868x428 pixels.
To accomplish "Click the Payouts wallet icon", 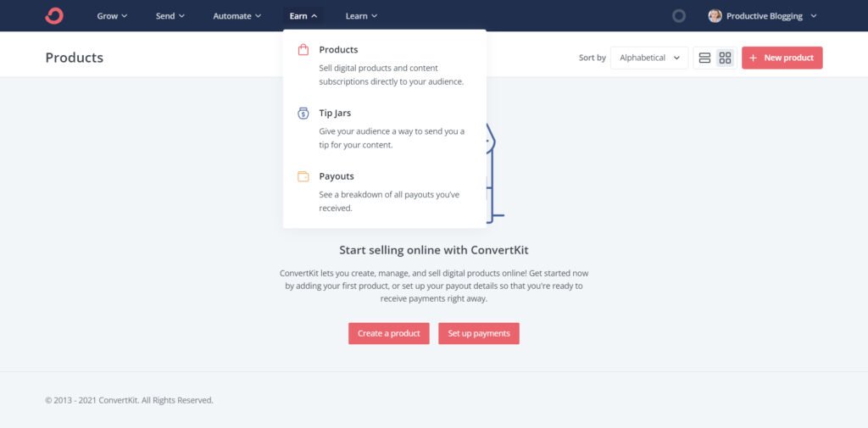I will tap(303, 176).
